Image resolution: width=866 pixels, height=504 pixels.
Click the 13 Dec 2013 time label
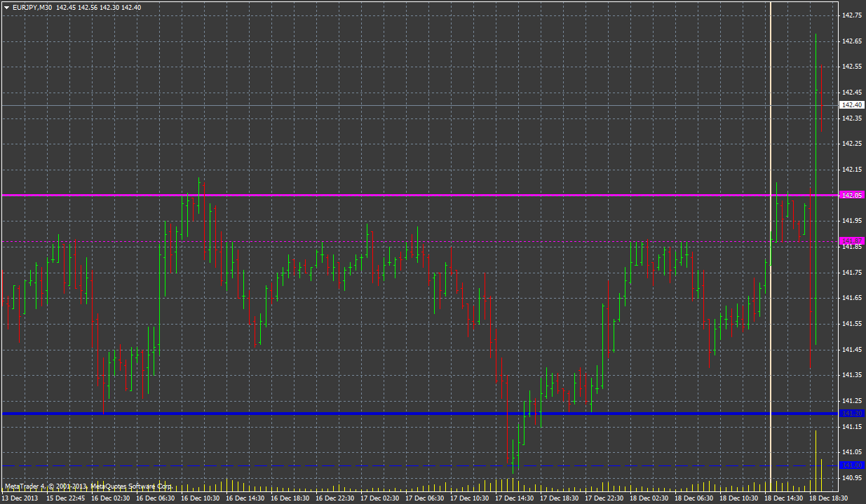pyautogui.click(x=19, y=498)
